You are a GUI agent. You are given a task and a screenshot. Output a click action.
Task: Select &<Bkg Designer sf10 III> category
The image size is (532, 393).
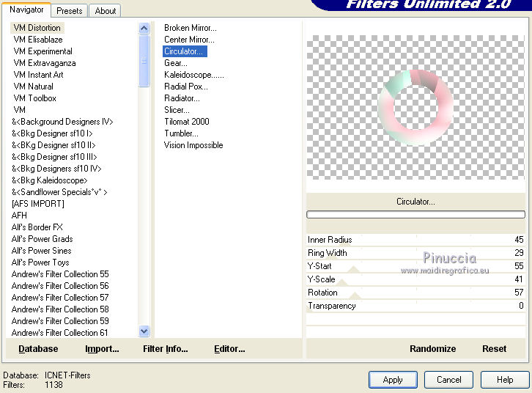54,157
